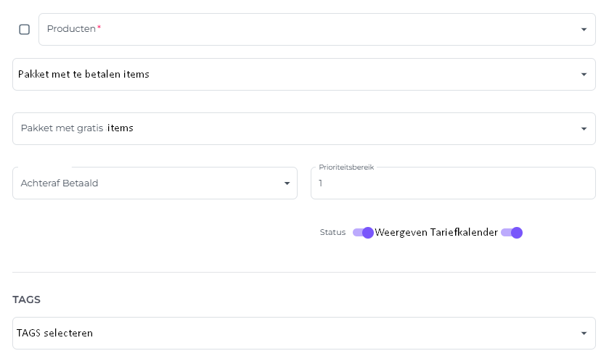This screenshot has height=364, width=601.
Task: Open the TAGS selecteren field
Action: [290, 334]
